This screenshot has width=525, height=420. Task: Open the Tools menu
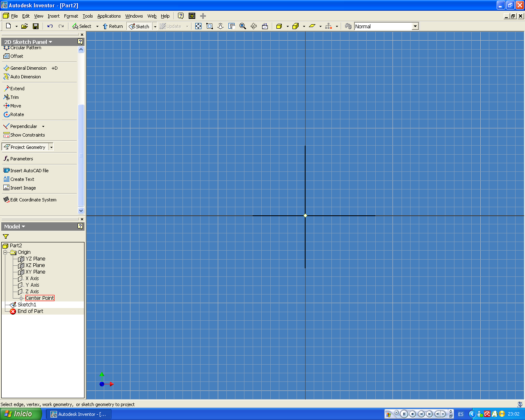click(x=87, y=16)
